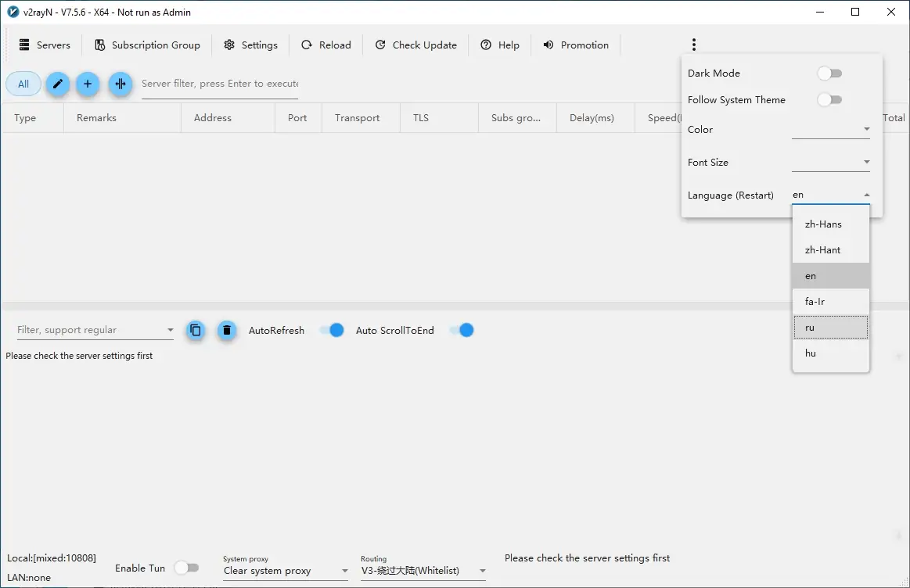Click the auto column width adjust icon
Screen dimensions: 910x588
[x=120, y=84]
